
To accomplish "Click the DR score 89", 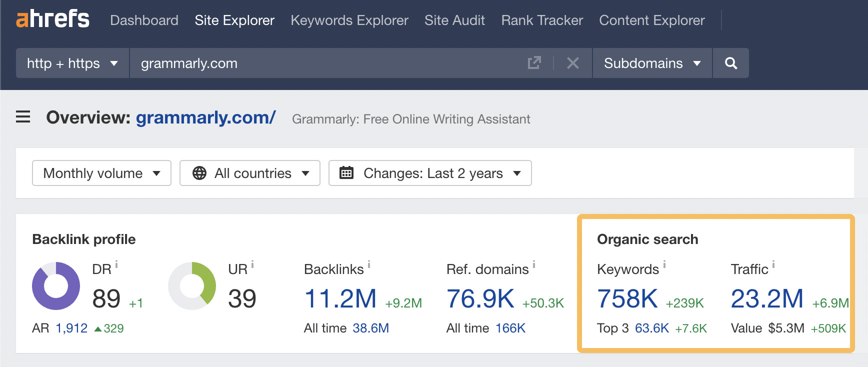I will pyautogui.click(x=106, y=299).
